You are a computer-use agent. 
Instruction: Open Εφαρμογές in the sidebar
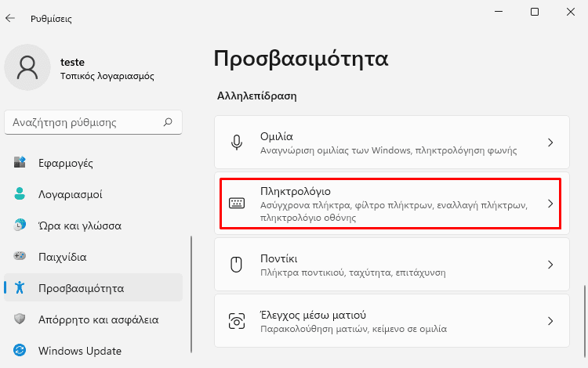93,163
